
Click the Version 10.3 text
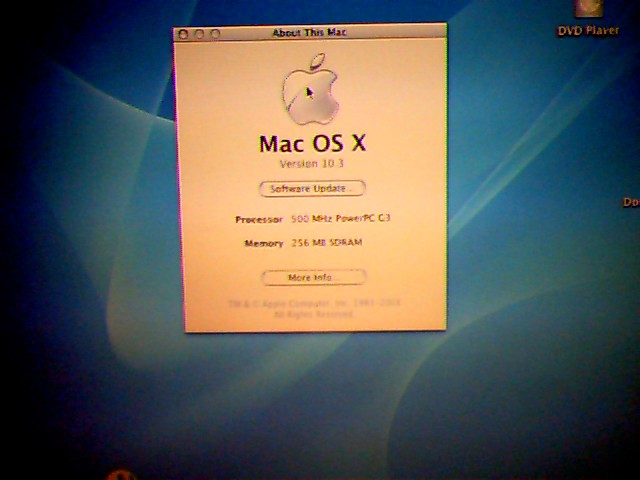click(312, 164)
